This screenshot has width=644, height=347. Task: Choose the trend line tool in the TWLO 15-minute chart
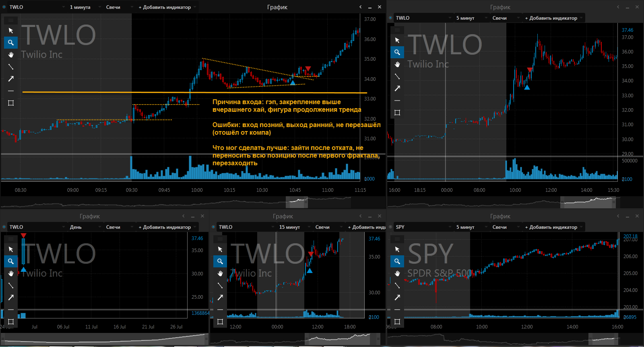pyautogui.click(x=220, y=285)
